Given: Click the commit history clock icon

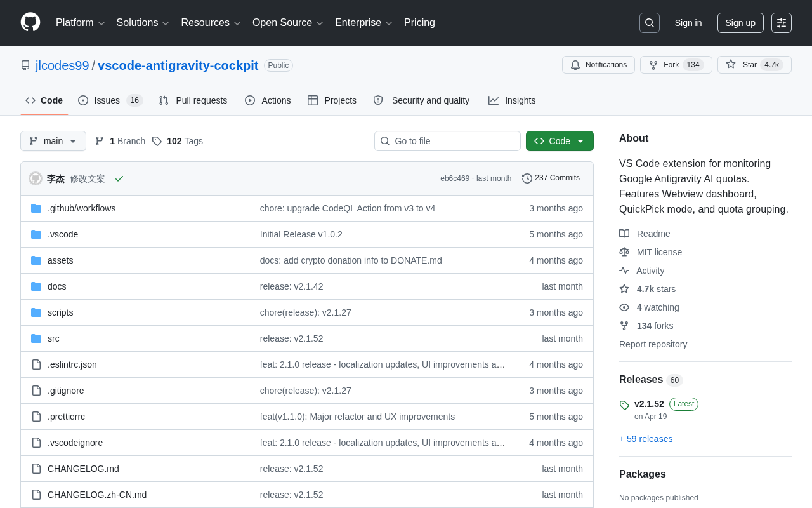Looking at the screenshot, I should pyautogui.click(x=527, y=178).
